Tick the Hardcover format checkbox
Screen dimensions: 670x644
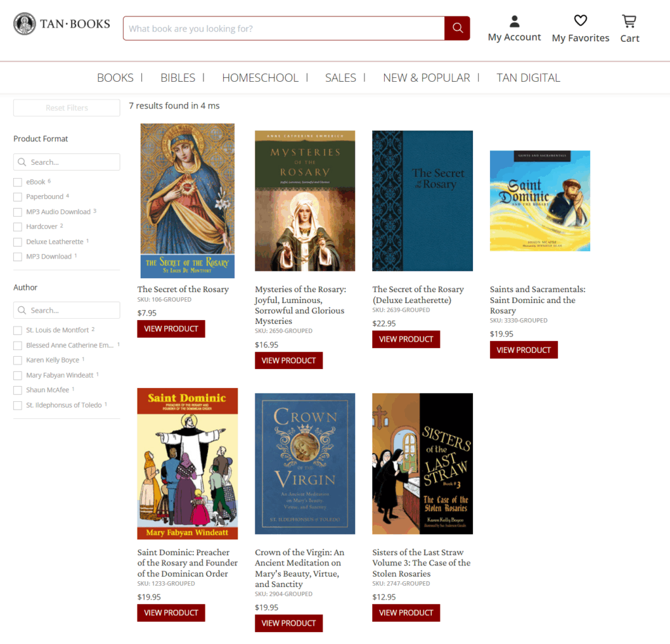[x=18, y=227]
